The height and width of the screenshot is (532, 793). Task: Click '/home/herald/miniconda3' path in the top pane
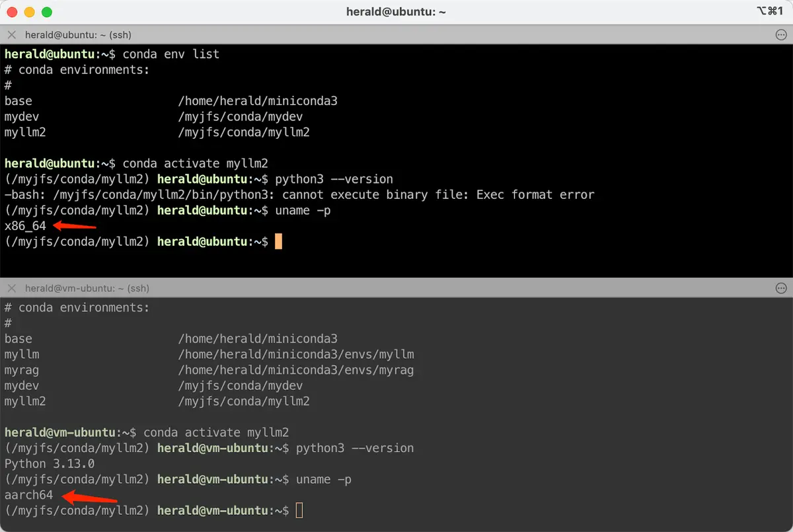258,100
